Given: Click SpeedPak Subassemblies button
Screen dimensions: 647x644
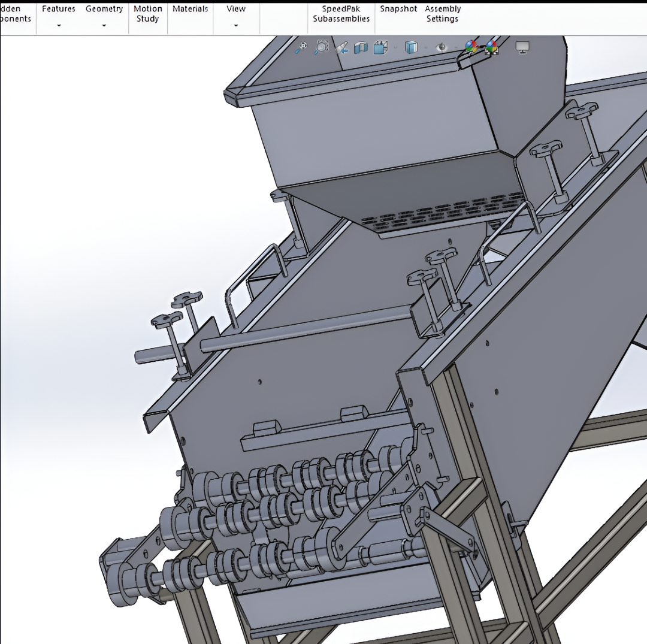Looking at the screenshot, I should point(341,14).
